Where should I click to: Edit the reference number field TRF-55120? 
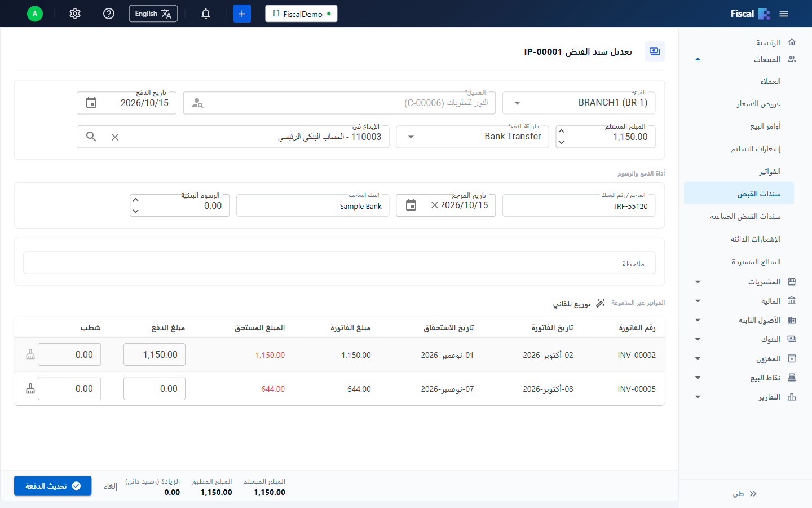pos(579,205)
